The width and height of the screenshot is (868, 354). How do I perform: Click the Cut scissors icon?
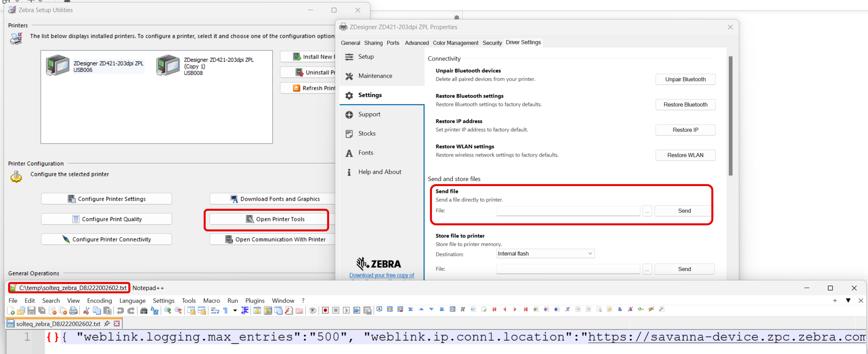tap(86, 311)
